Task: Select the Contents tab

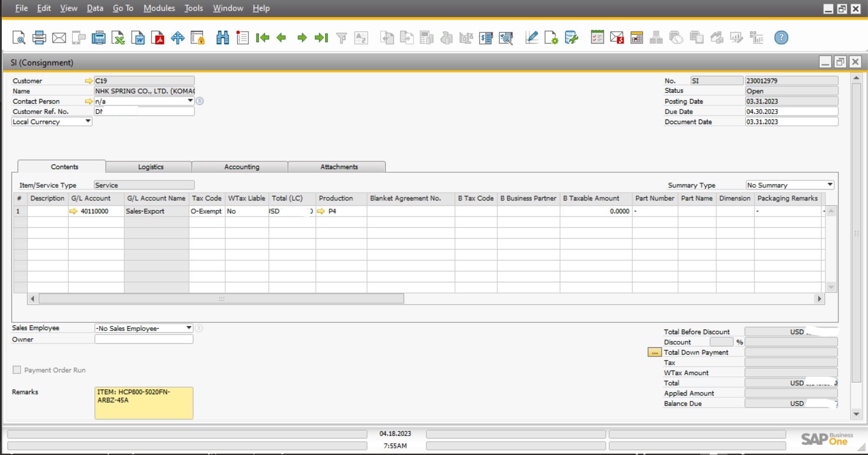Action: [x=64, y=167]
